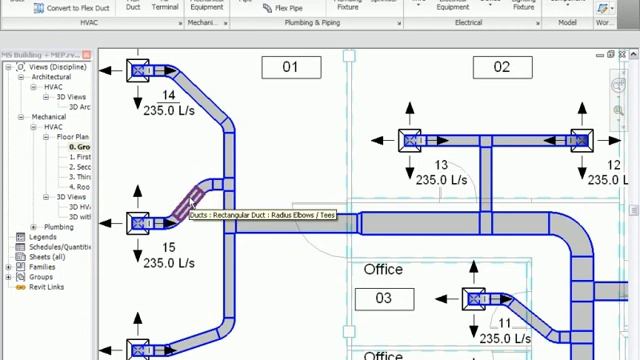Open HVAC panel dialog launcher arrow

coord(180,24)
